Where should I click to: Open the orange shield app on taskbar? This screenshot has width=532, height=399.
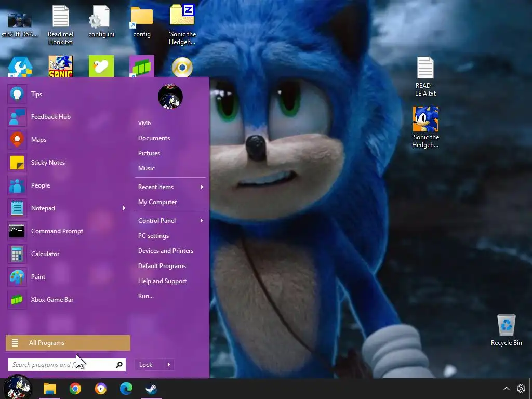click(100, 389)
